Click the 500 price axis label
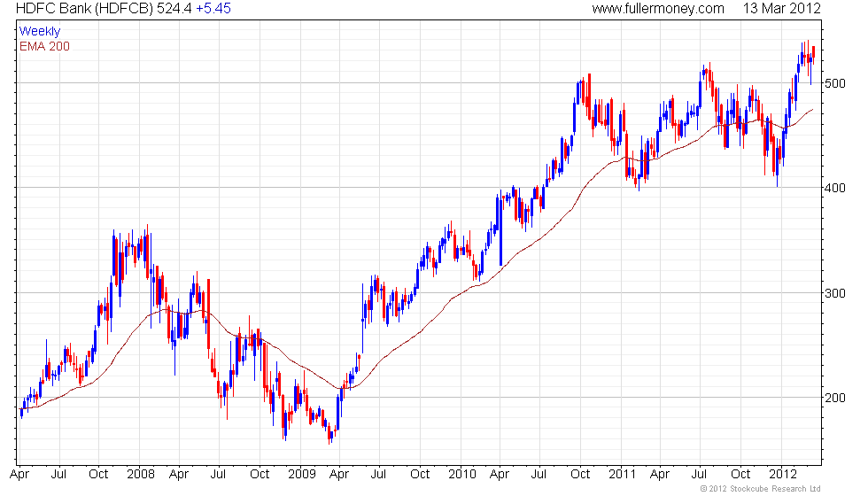This screenshot has width=868, height=496. pos(835,83)
